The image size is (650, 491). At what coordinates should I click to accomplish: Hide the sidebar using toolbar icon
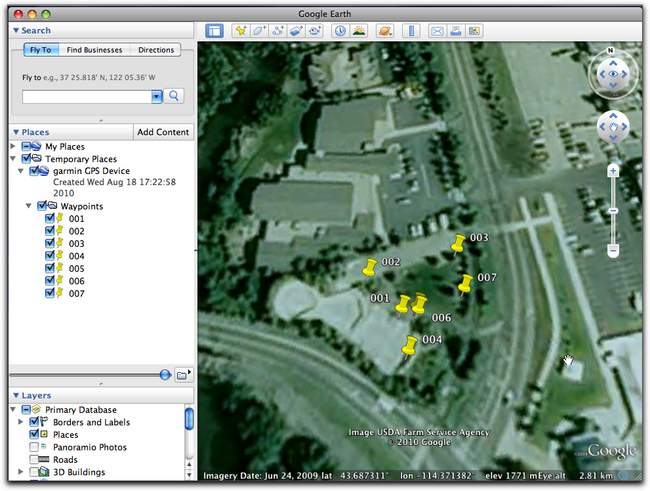pos(215,30)
